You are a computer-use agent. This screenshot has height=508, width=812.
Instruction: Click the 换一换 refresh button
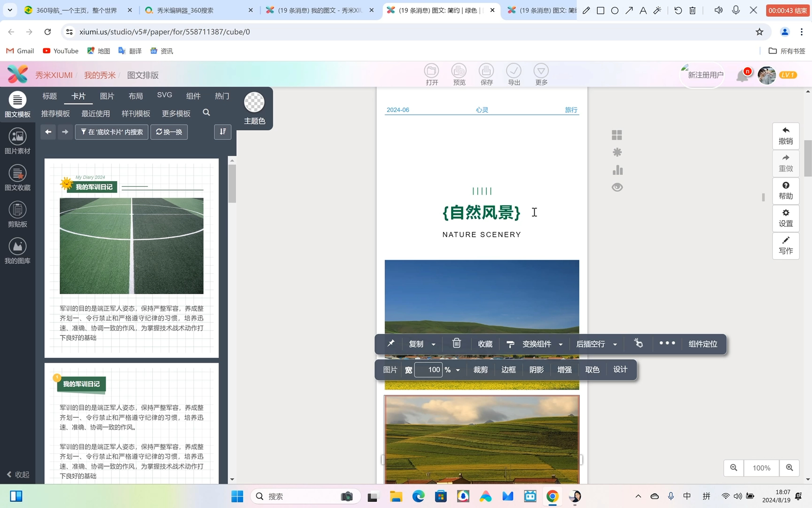tap(169, 132)
